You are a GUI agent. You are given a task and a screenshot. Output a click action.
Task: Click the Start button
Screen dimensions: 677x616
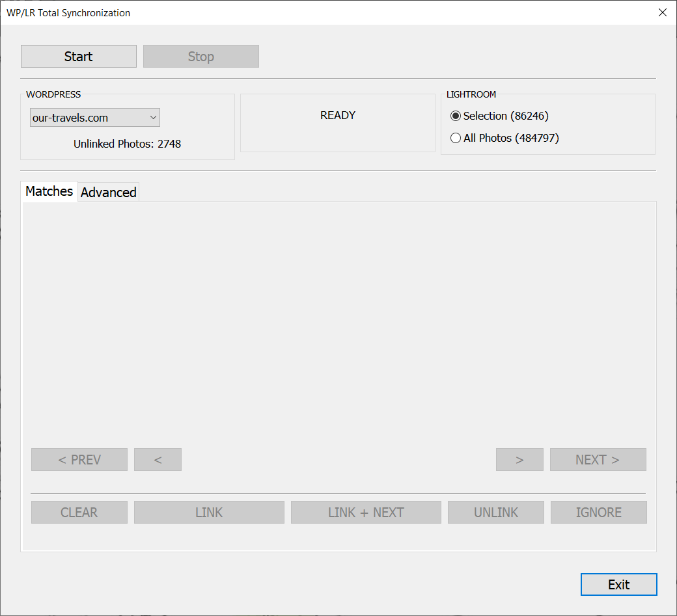pos(79,57)
